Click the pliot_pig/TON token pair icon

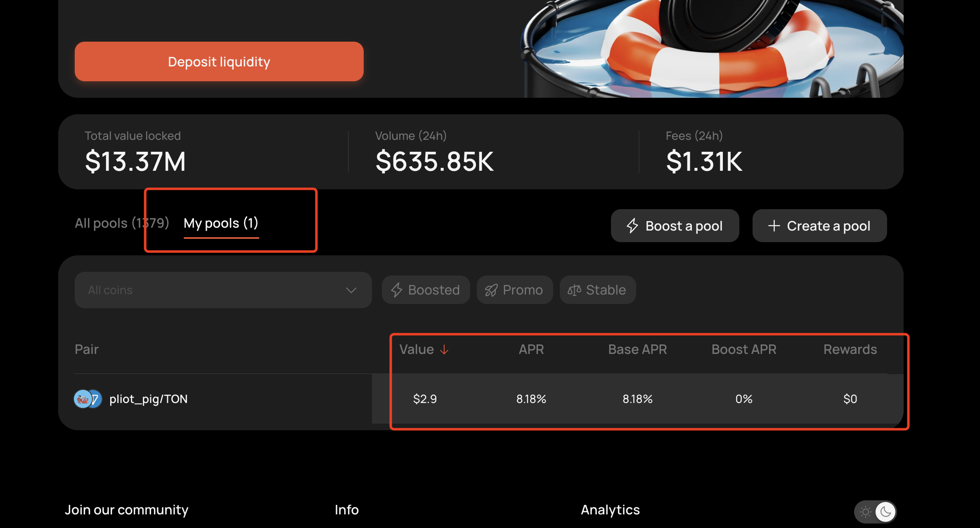(x=88, y=399)
